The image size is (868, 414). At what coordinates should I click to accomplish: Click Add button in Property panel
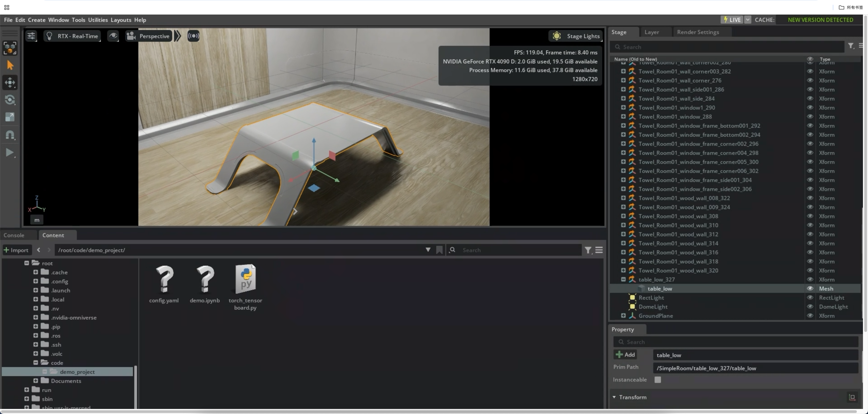tap(625, 355)
